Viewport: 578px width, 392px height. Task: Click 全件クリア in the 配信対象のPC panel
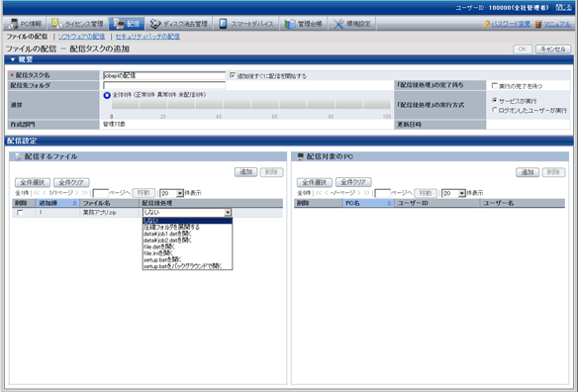[353, 182]
